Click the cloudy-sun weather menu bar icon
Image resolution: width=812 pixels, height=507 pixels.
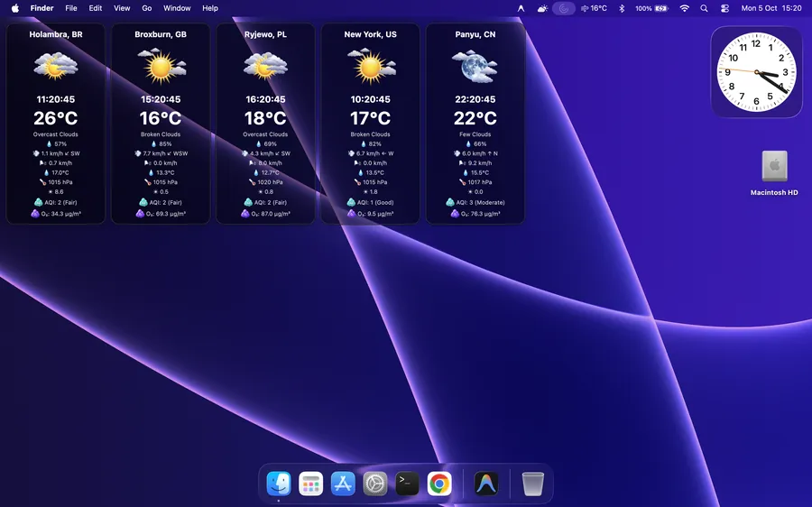pyautogui.click(x=542, y=8)
